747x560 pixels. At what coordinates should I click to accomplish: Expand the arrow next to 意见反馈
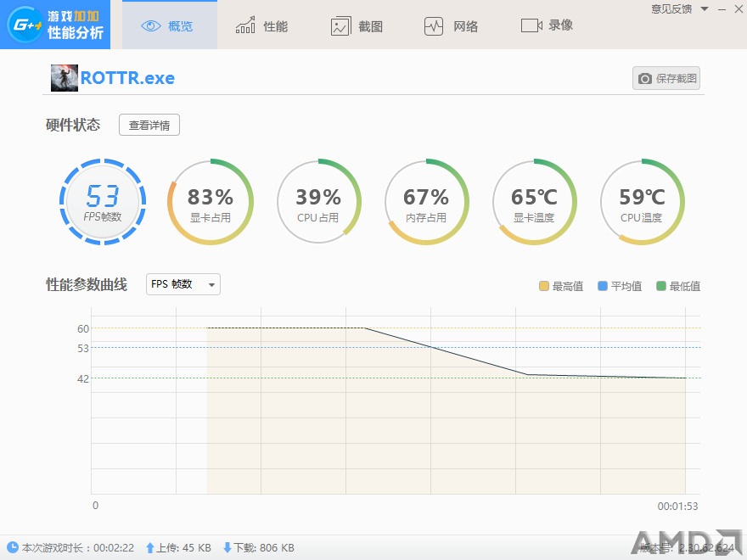(x=705, y=9)
